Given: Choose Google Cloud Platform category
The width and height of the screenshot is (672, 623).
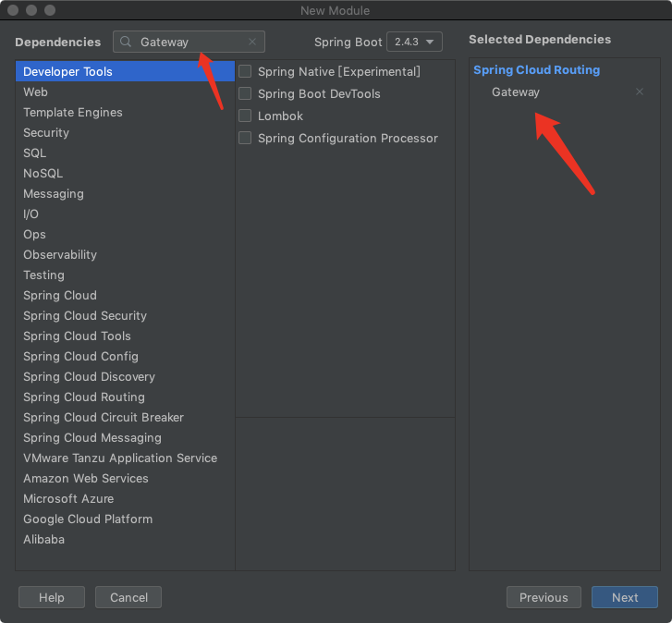Looking at the screenshot, I should pyautogui.click(x=125, y=519).
